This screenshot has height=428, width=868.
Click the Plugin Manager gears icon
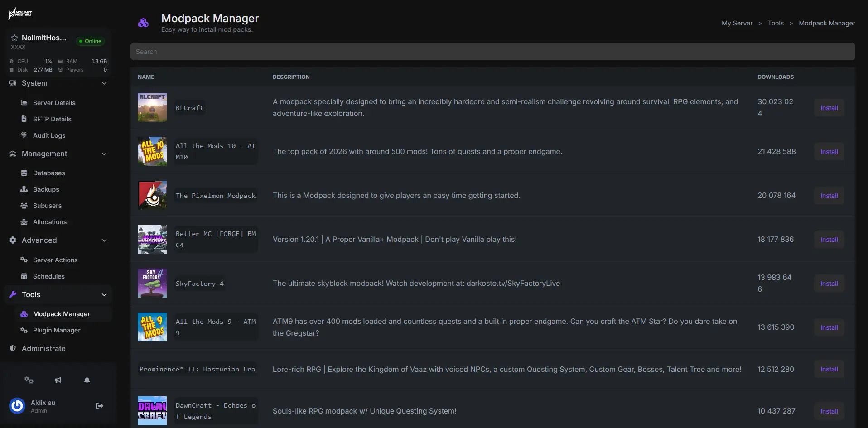pos(24,330)
